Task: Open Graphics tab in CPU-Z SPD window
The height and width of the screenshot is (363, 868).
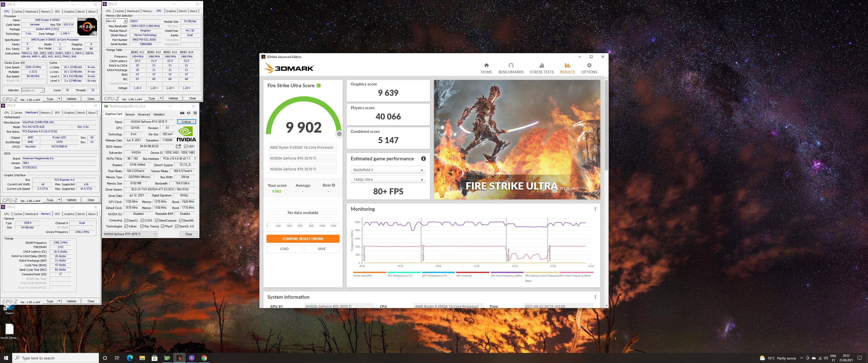Action: click(171, 11)
